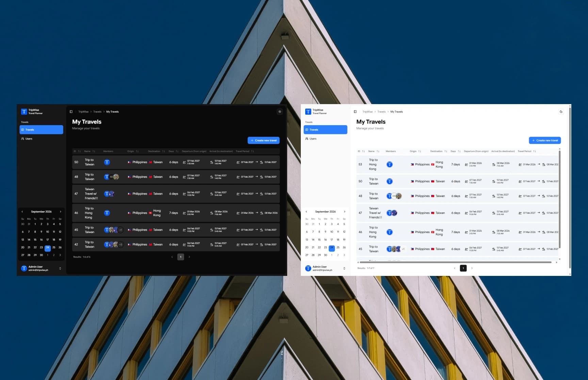Viewport: 588px width, 380px height.
Task: Click TripWise logo icon in dark window sidebar
Action: [x=24, y=112]
